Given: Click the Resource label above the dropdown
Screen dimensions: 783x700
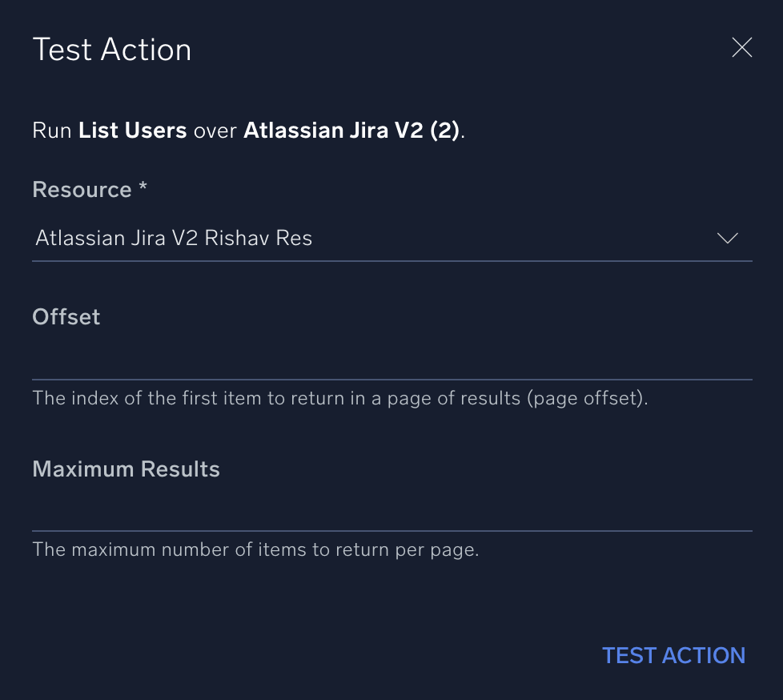Looking at the screenshot, I should point(81,189).
